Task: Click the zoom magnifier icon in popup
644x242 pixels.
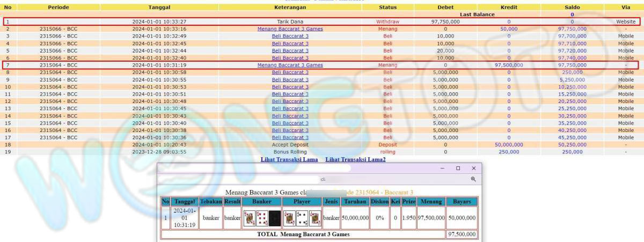Action: pyautogui.click(x=473, y=179)
